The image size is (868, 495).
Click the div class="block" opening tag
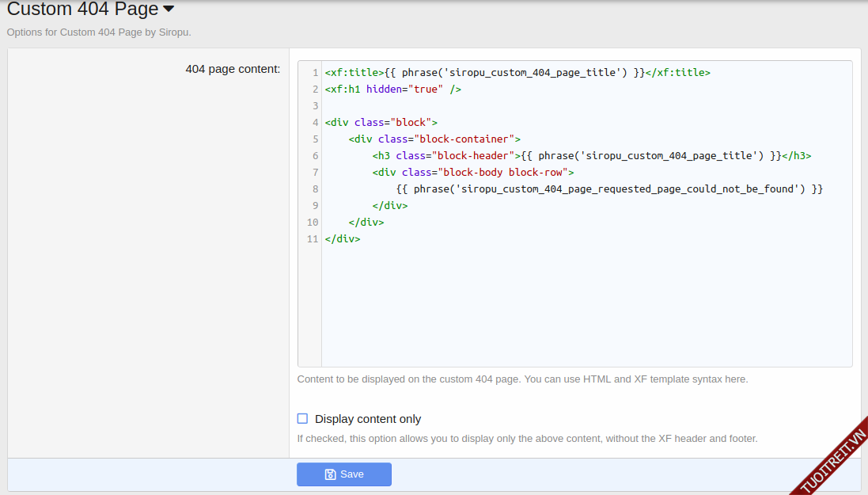click(381, 123)
